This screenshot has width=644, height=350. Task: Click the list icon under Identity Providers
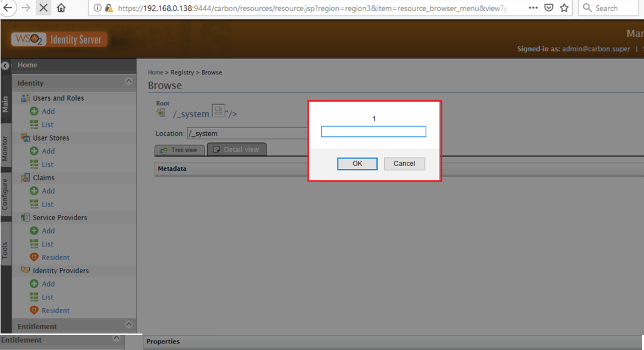click(34, 297)
